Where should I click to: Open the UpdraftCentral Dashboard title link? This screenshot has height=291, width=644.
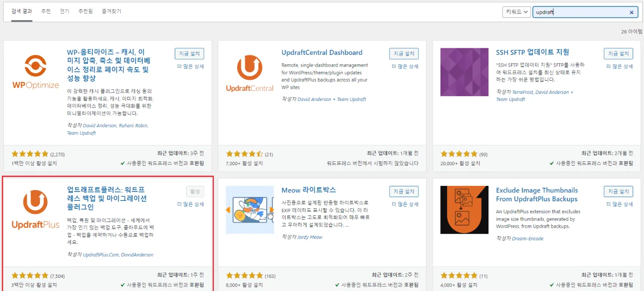point(322,53)
